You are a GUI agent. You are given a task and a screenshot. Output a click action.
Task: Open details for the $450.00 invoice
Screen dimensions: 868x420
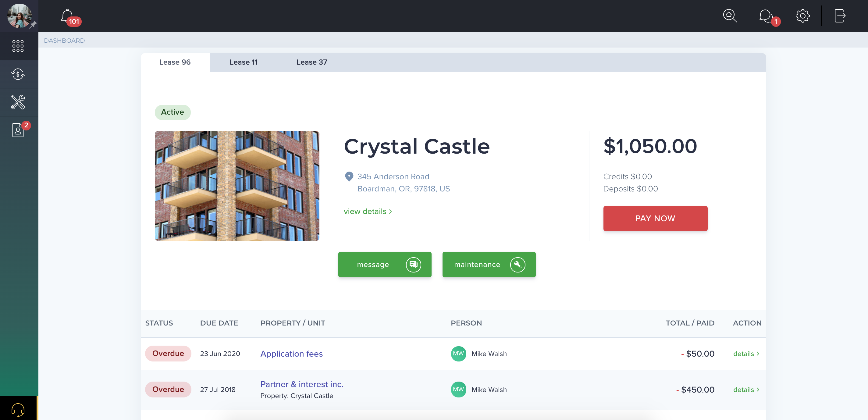tap(746, 389)
